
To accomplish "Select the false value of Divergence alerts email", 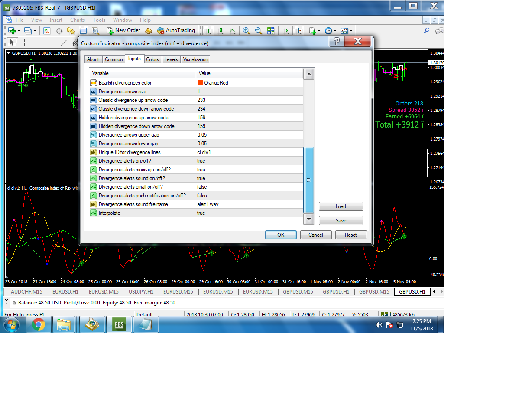I will pos(250,187).
